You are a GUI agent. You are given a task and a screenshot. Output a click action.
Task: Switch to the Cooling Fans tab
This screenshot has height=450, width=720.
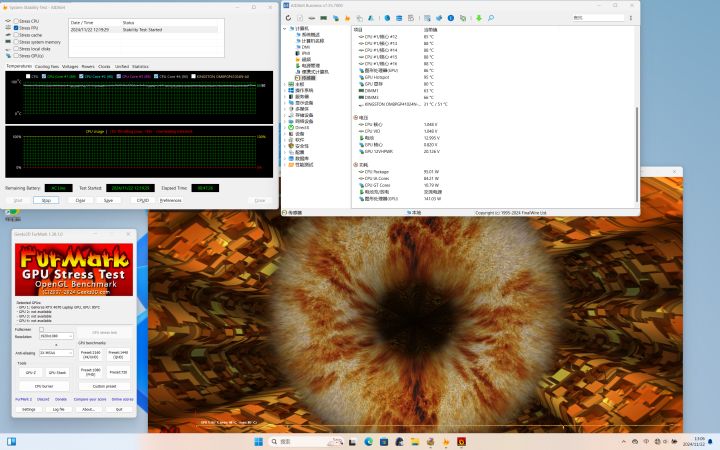coord(46,67)
